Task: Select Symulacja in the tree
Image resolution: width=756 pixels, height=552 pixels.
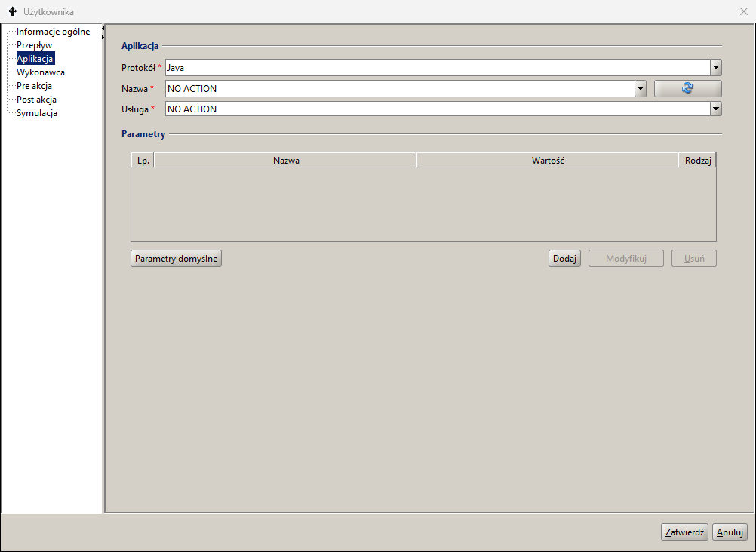Action: click(37, 113)
